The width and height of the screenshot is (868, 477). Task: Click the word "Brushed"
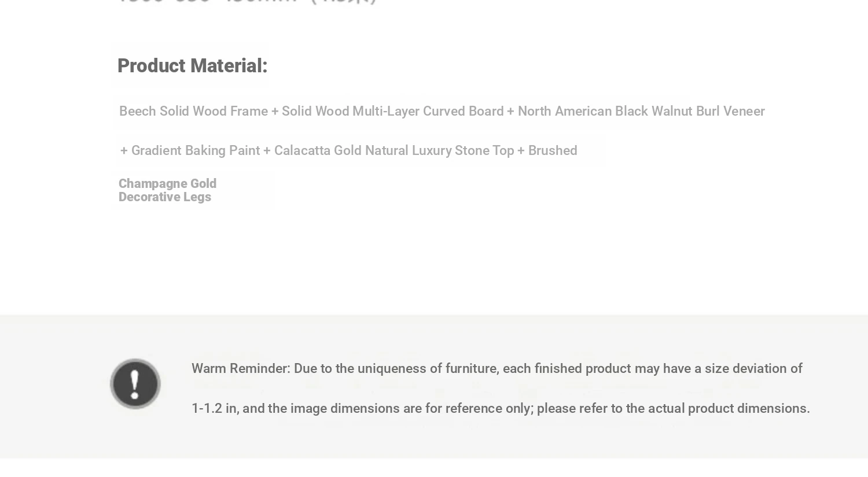pos(553,150)
